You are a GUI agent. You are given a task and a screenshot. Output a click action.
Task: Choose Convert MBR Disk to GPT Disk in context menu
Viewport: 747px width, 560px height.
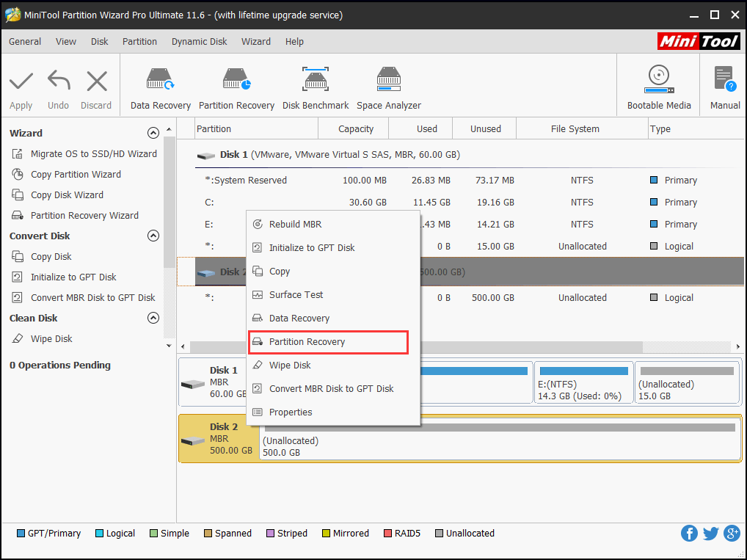[333, 388]
